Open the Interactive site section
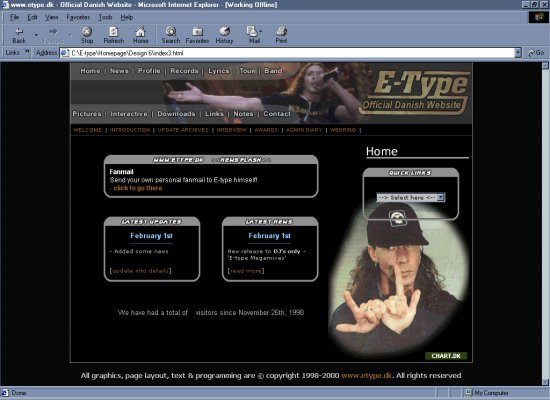The image size is (550, 400). coord(129,114)
